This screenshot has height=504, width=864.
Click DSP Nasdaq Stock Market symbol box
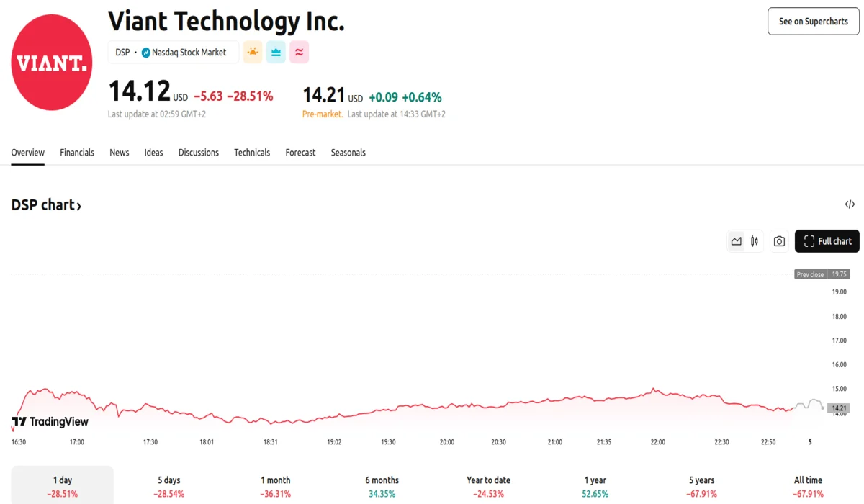(x=173, y=53)
